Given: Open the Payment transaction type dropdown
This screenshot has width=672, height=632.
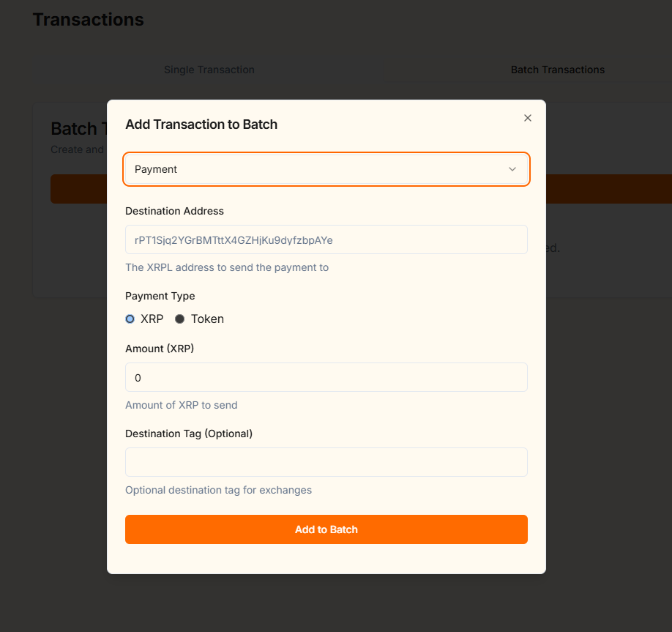Looking at the screenshot, I should (x=326, y=169).
